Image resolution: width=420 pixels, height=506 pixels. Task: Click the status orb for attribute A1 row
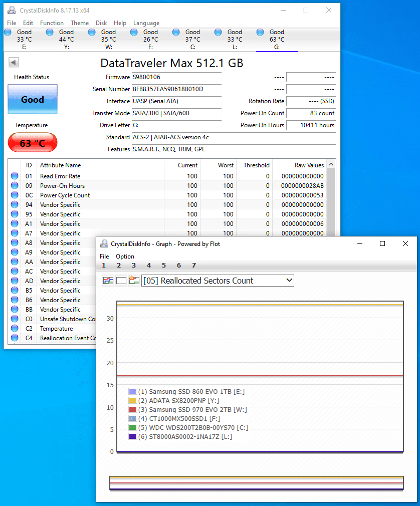point(15,223)
